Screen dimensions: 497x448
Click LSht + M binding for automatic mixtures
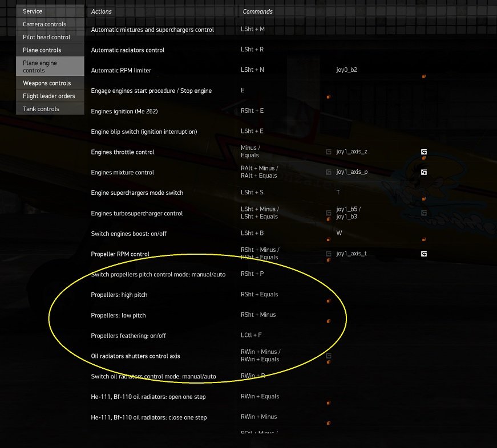pyautogui.click(x=253, y=29)
